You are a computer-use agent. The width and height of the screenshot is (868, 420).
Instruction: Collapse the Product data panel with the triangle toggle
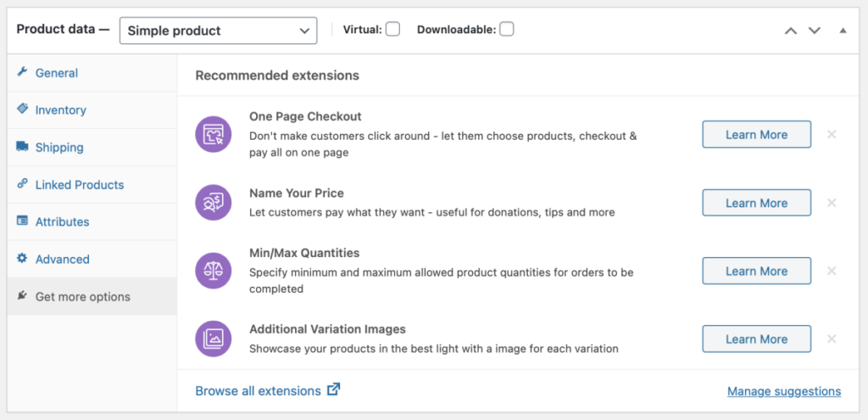point(843,31)
